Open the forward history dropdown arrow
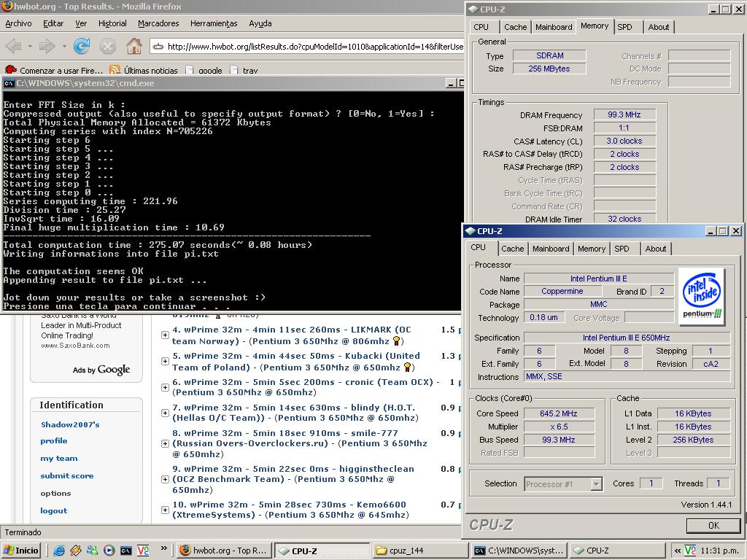Viewport: 747px width, 560px height. (x=64, y=47)
